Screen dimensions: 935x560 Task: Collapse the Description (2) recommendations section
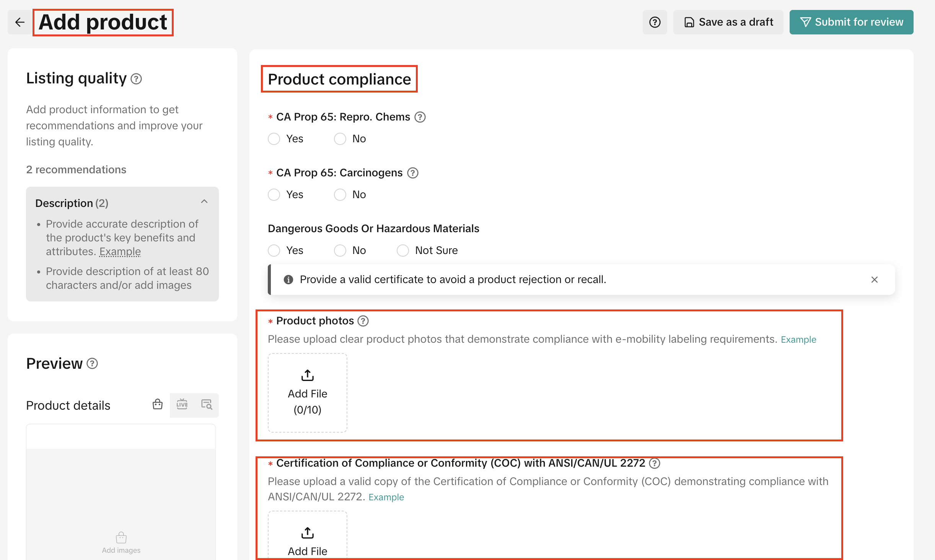(204, 202)
